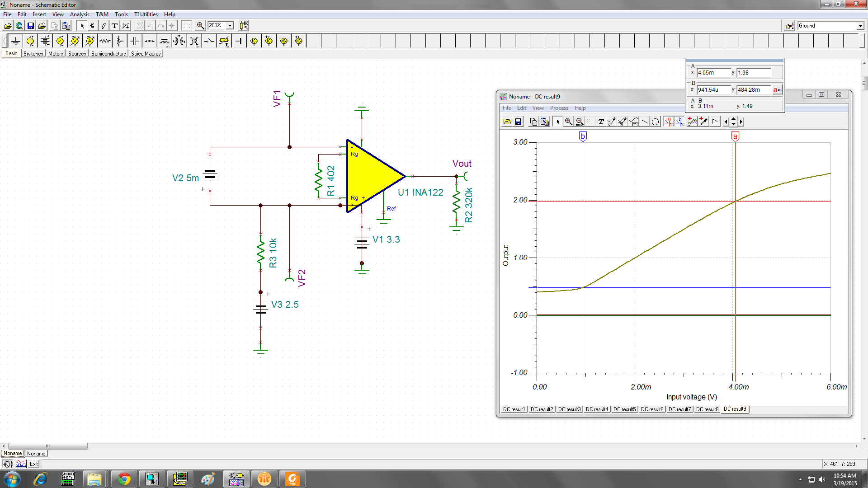868x488 pixels.
Task: Open the 200% zoom level dropdown
Action: [x=229, y=26]
